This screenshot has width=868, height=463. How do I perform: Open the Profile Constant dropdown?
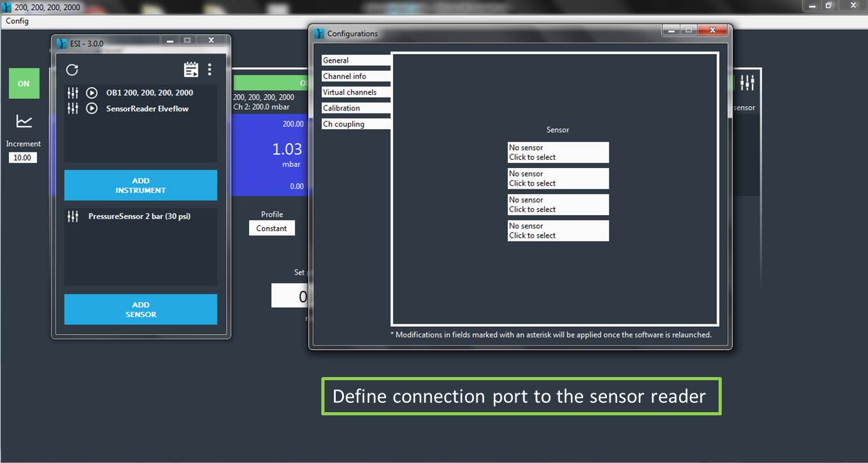[x=272, y=228]
